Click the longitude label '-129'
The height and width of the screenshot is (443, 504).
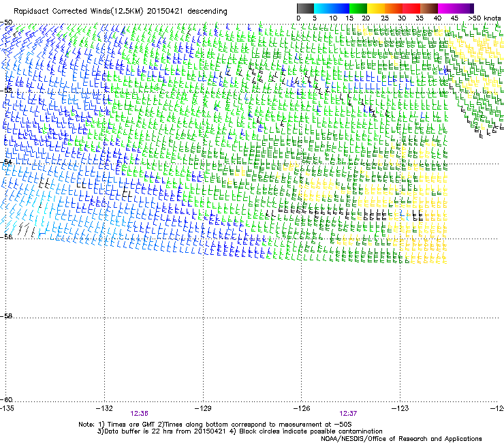[203, 408]
